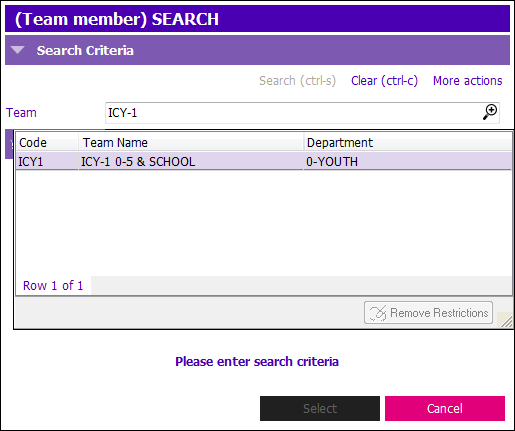Viewport: 515px width, 431px height.
Task: Click the Remove Restrictions icon
Action: (x=378, y=313)
